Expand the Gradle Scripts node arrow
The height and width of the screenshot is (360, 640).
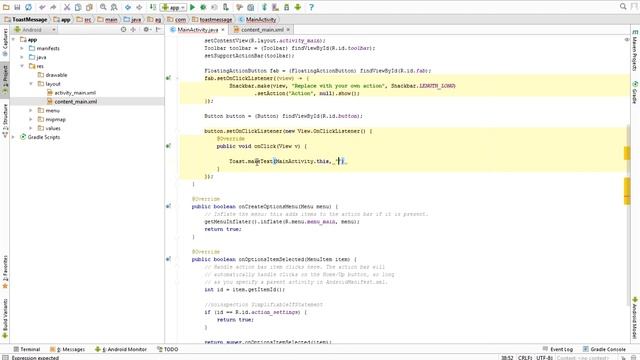(x=13, y=137)
